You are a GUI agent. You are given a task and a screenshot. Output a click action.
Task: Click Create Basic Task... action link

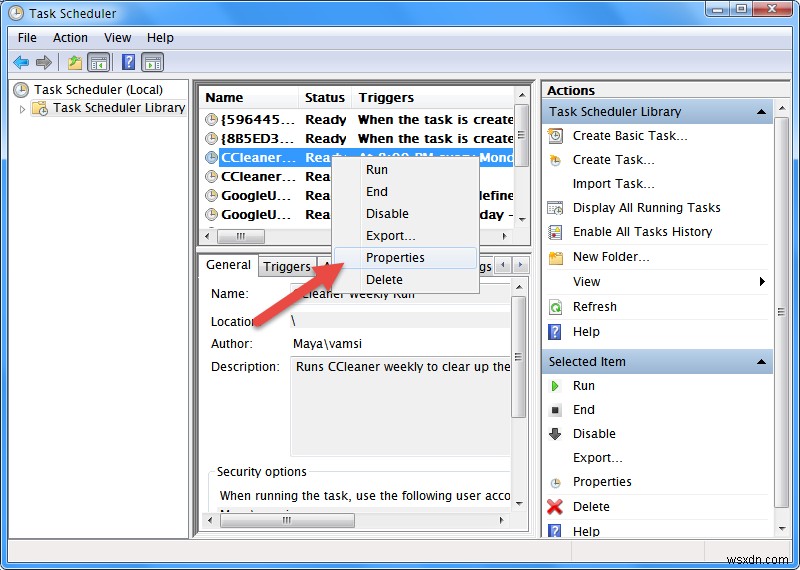click(x=630, y=136)
